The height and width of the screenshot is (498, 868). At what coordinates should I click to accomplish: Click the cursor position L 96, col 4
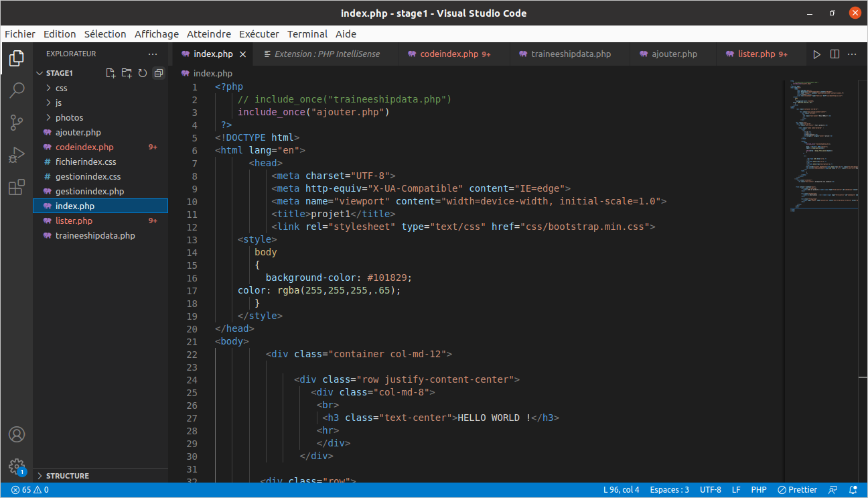point(621,490)
